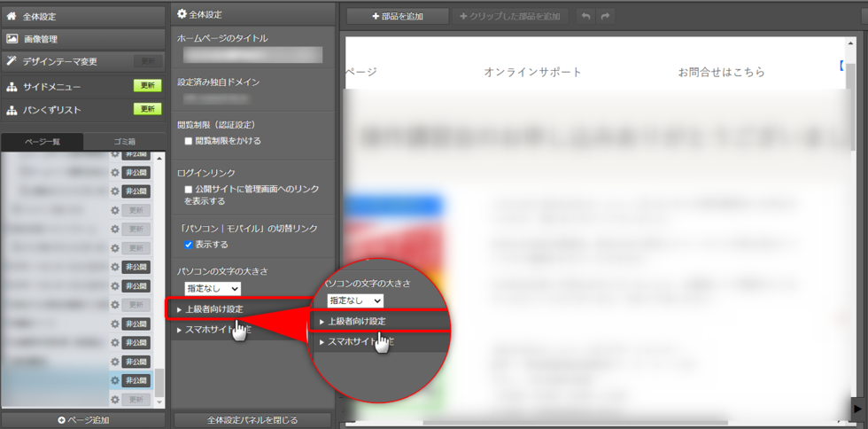The height and width of the screenshot is (429, 868).
Task: Select the ページ一覧 tab
Action: pos(43,142)
